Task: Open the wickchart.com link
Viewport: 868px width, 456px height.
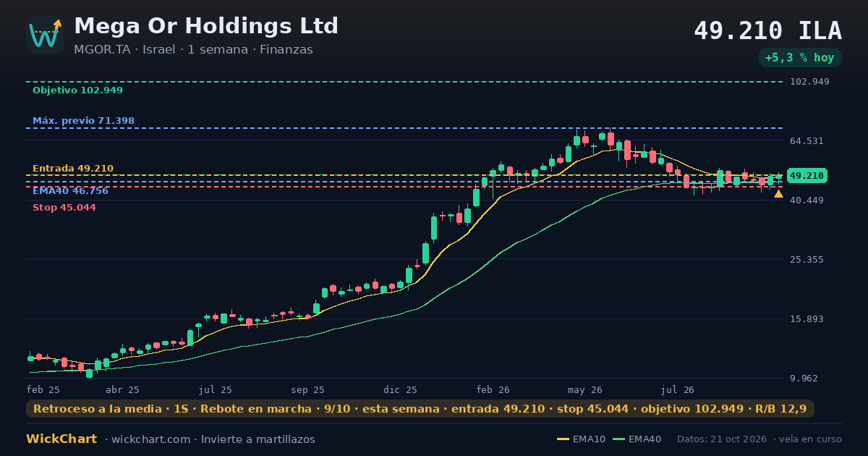Action: click(152, 439)
